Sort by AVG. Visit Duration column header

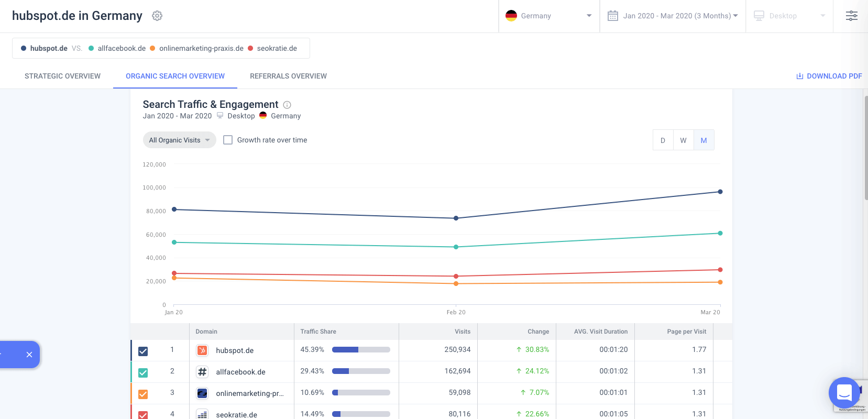click(x=600, y=332)
